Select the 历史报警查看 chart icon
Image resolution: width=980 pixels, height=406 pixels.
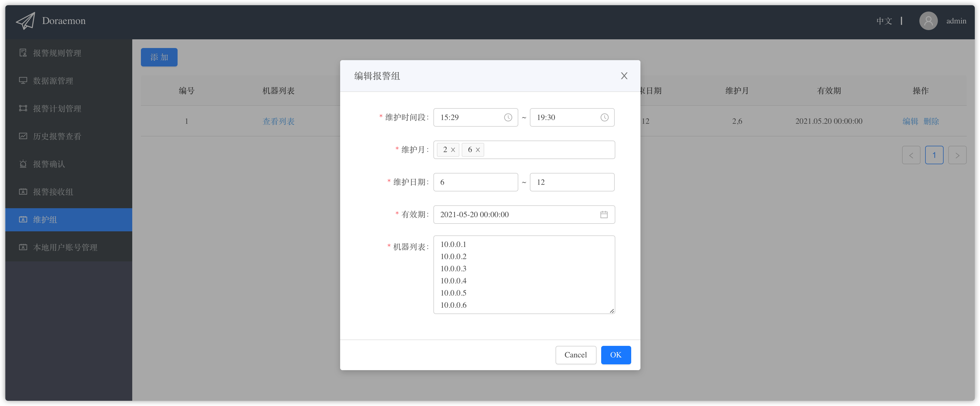pos(23,136)
